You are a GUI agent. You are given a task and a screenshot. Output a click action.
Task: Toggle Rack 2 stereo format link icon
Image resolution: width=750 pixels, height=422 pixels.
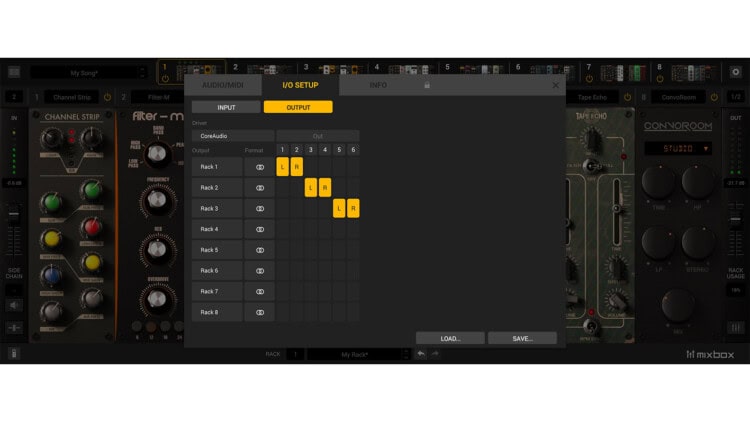coord(260,188)
